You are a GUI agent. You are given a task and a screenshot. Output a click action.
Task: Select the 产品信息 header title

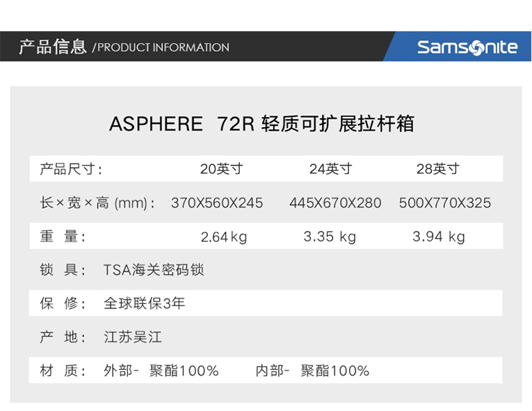[52, 47]
